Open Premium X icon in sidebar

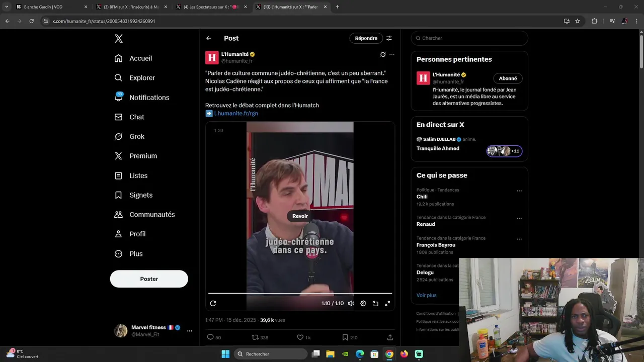[x=118, y=156]
